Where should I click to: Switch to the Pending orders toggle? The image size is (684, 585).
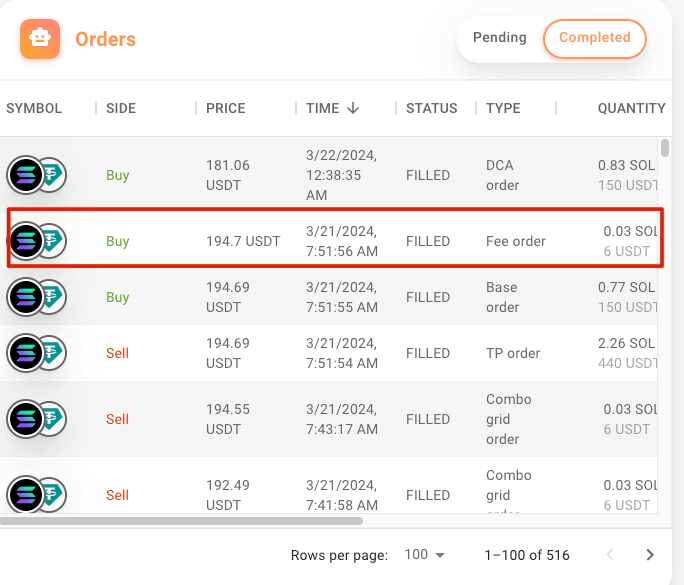(x=499, y=38)
